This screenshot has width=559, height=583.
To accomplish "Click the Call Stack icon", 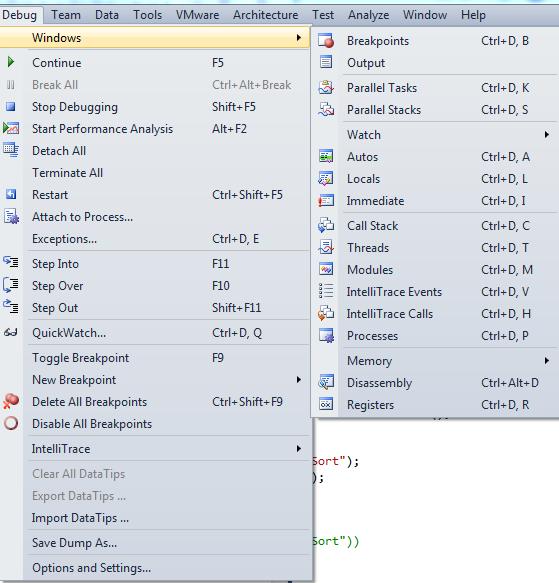I will 326,225.
